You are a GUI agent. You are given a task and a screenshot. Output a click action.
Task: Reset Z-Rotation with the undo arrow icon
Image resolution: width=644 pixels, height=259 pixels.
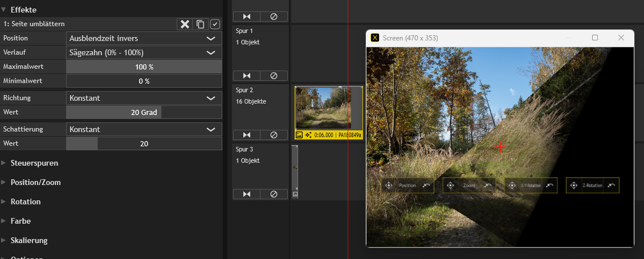612,186
